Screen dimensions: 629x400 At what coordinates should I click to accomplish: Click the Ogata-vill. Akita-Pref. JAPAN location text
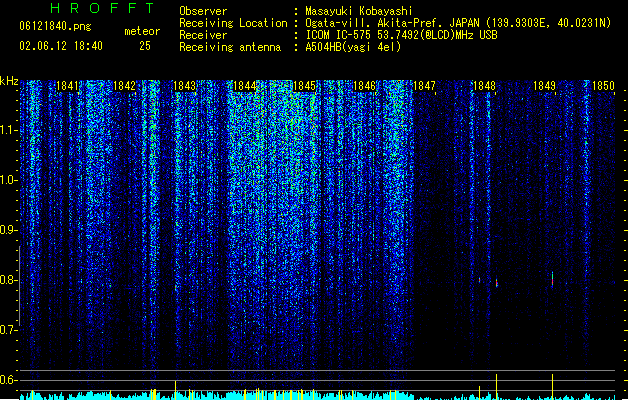pyautogui.click(x=458, y=23)
